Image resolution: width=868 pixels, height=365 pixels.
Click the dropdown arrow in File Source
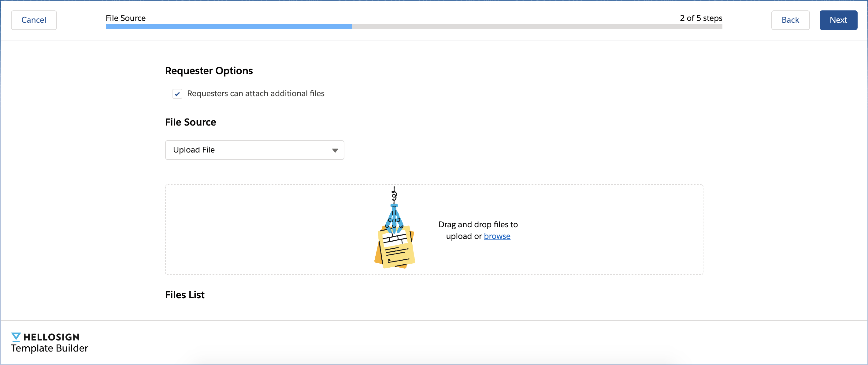pos(335,150)
